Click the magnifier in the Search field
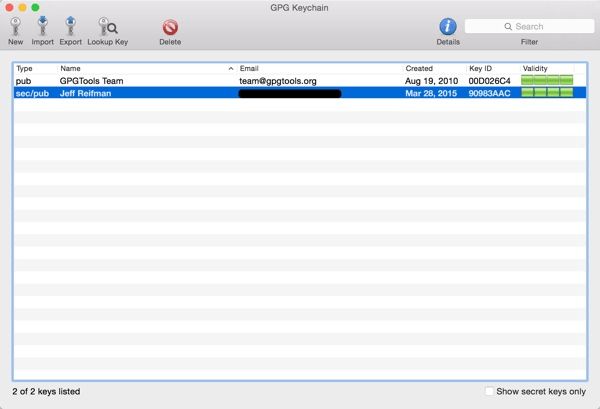Screen dimensions: 600x409 click(x=508, y=26)
